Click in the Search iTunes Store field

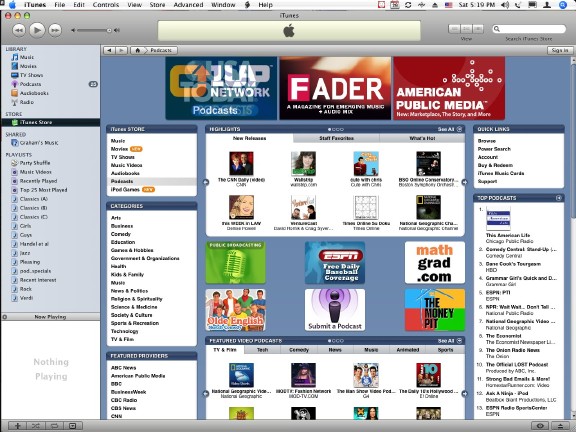click(x=529, y=29)
